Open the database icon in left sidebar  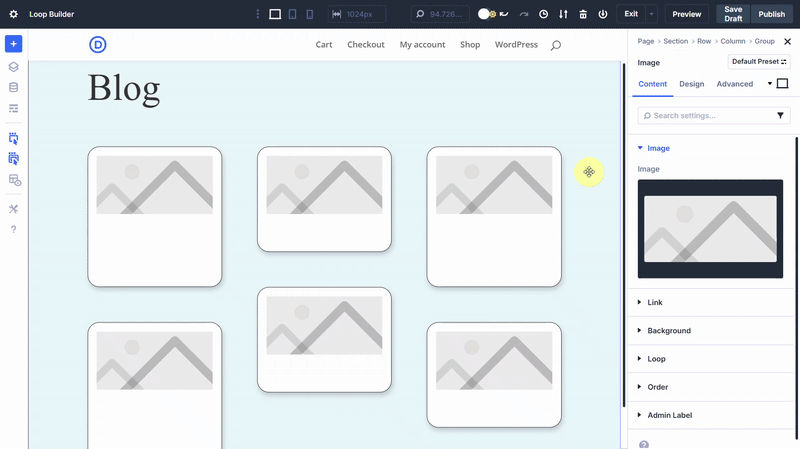pyautogui.click(x=14, y=87)
